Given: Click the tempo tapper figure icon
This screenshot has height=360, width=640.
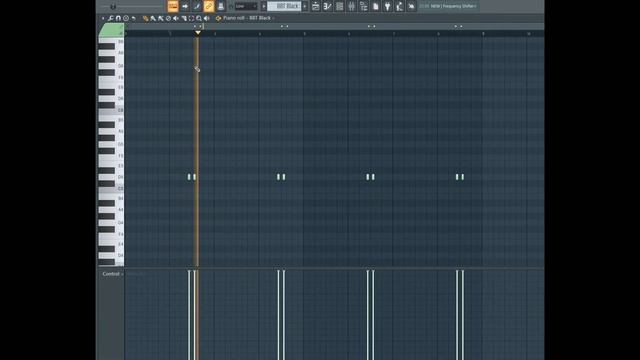Looking at the screenshot, I should 400,6.
